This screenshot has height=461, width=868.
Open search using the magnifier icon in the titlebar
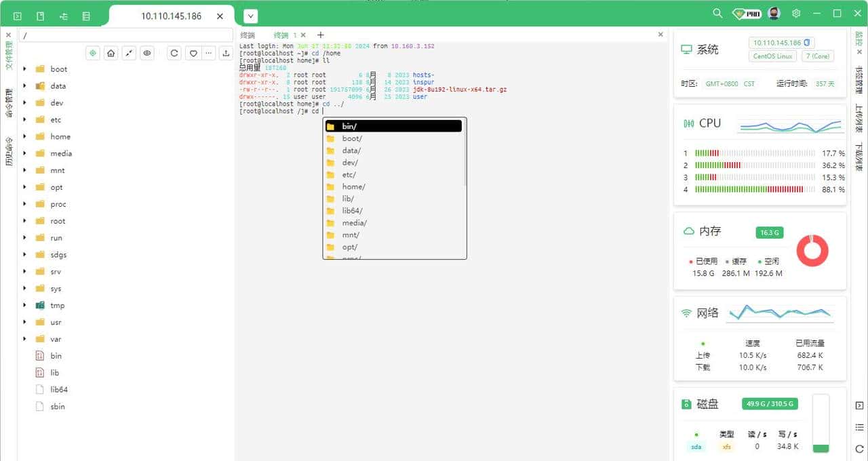click(716, 13)
